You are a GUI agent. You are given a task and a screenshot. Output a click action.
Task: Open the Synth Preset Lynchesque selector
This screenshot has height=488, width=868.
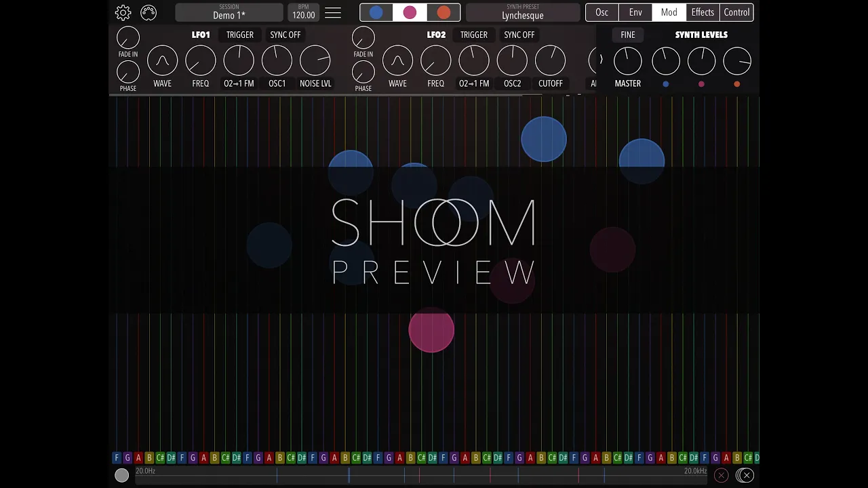[x=523, y=12]
